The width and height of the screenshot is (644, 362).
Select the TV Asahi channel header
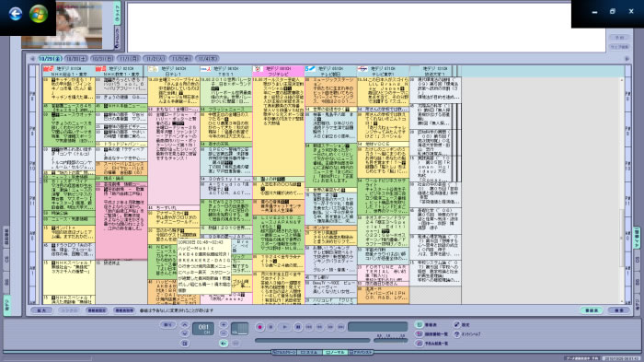click(330, 71)
